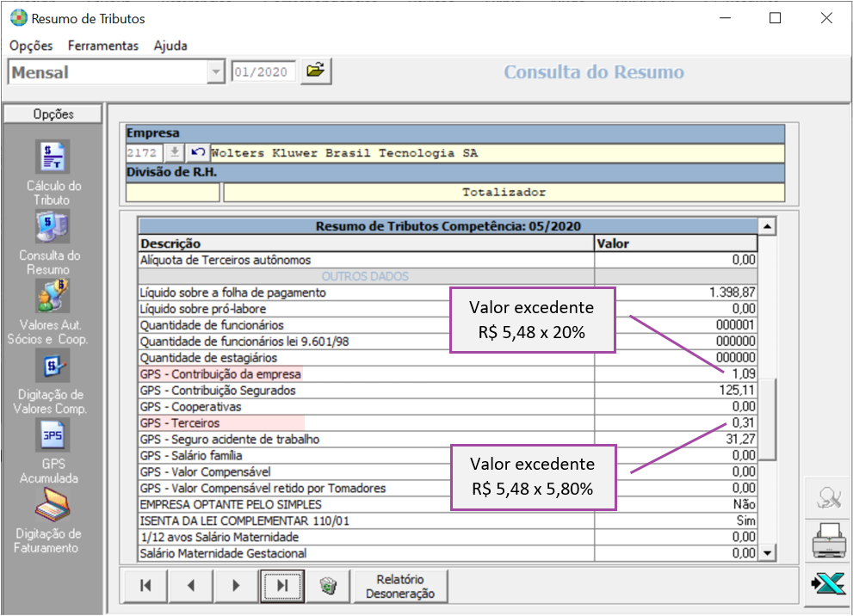
Task: Click the Relatório Desoneração button
Action: (400, 586)
